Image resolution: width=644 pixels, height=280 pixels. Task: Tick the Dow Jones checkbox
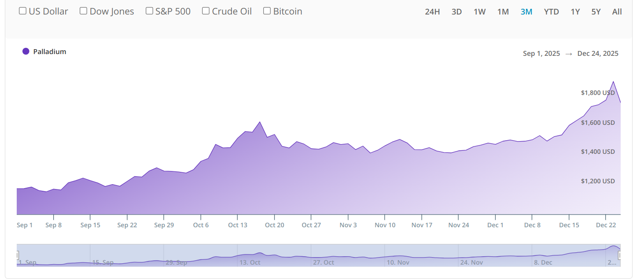(83, 11)
